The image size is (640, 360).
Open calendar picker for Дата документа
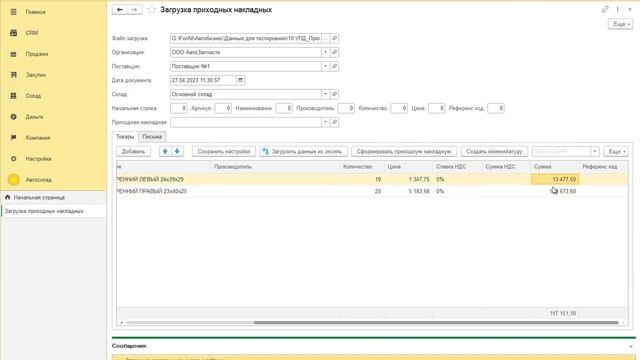[240, 80]
